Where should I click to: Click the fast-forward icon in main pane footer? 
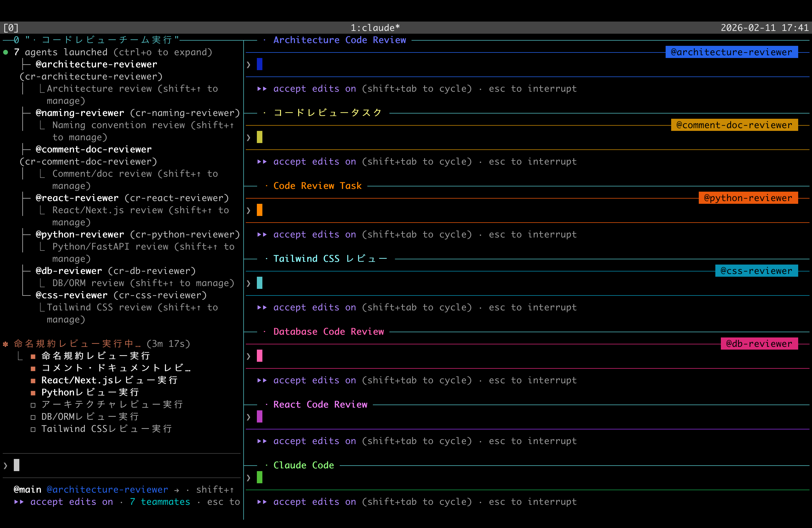click(x=19, y=502)
